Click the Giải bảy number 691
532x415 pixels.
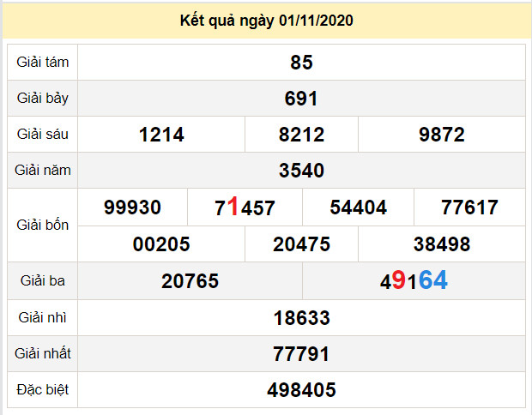pos(301,99)
